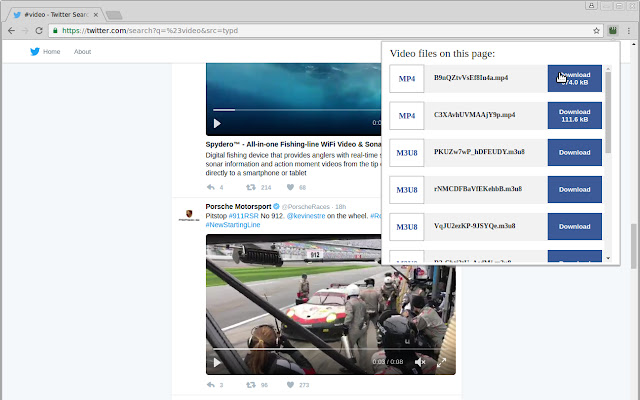Screen dimensions: 640x400
Task: Like the Spydero tweet
Action: coord(290,187)
